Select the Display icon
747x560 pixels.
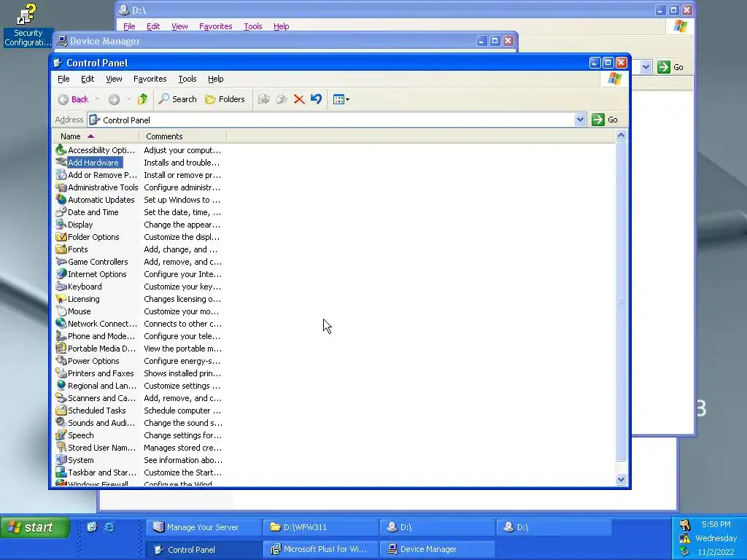point(61,225)
